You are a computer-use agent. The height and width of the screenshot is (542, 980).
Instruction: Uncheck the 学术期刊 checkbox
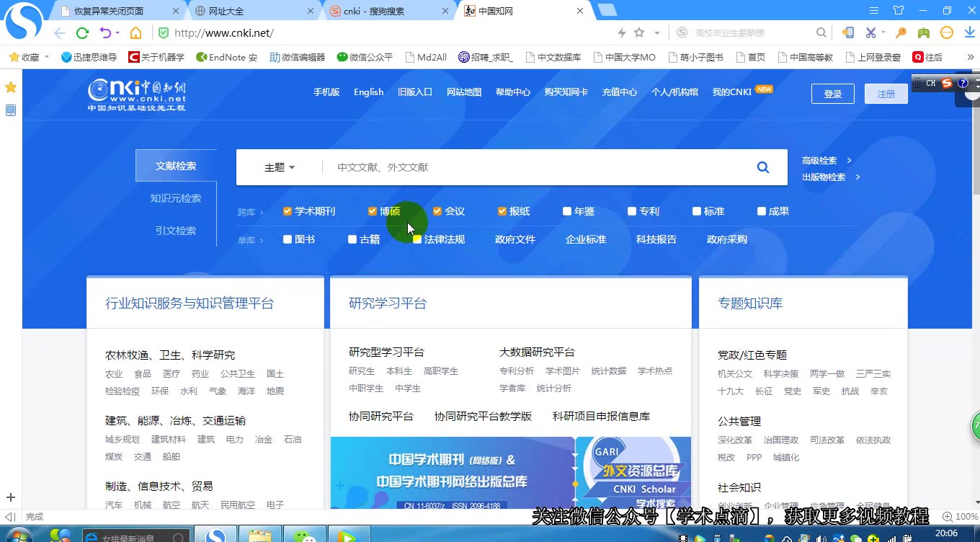pyautogui.click(x=288, y=211)
